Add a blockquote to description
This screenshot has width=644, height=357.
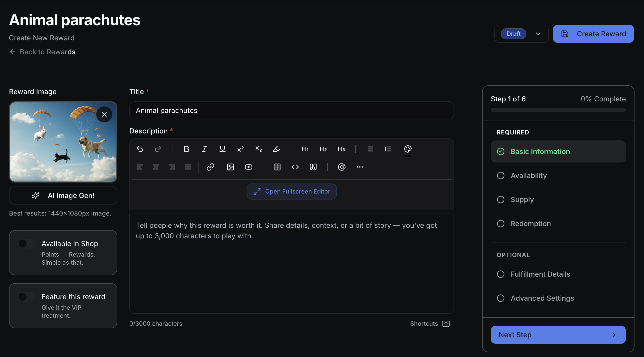(313, 167)
